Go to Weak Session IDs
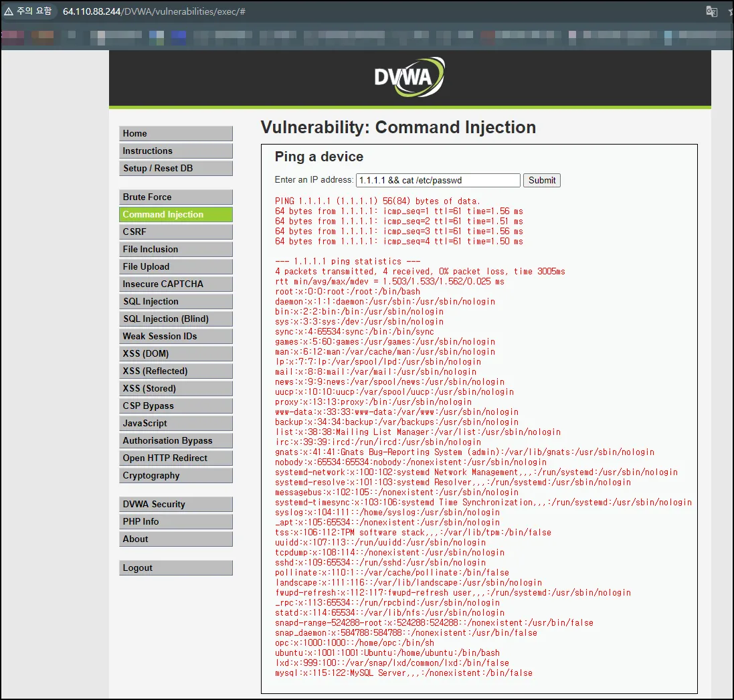 pyautogui.click(x=175, y=336)
